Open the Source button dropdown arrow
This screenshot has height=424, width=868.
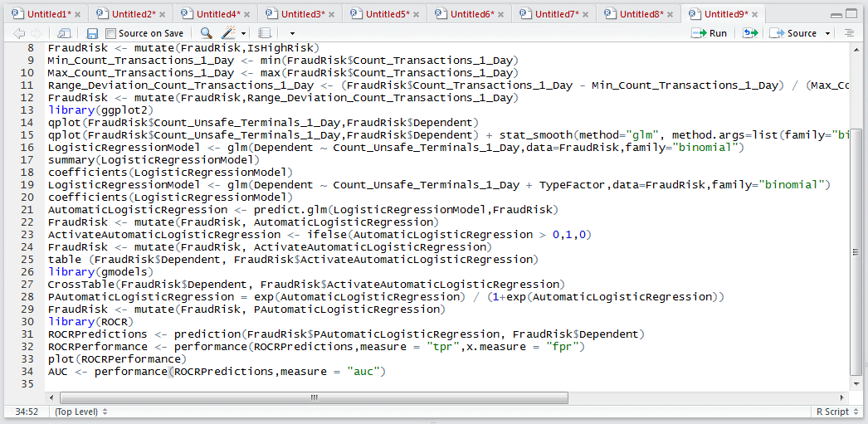(827, 33)
